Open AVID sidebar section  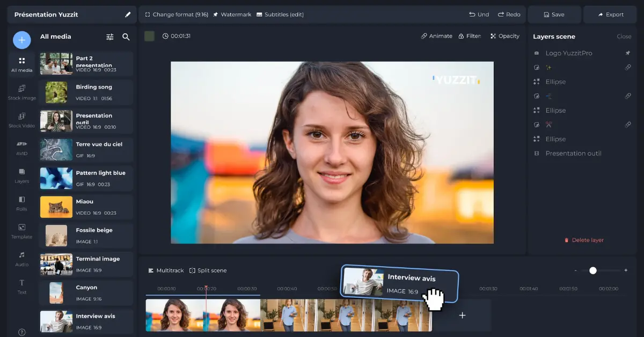click(x=22, y=148)
